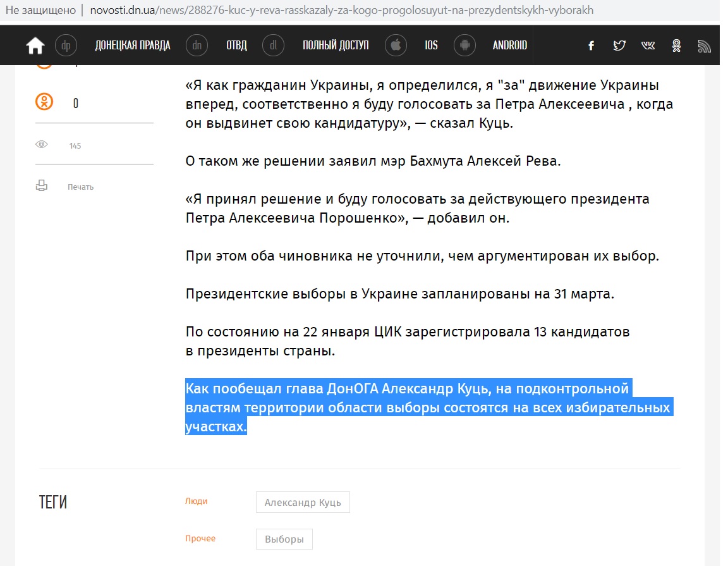Click the dn circle icon in the header
This screenshot has width=728, height=566.
(x=197, y=45)
